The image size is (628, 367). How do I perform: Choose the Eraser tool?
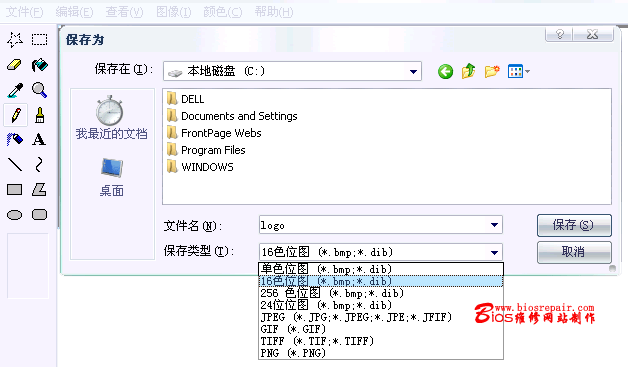point(15,65)
